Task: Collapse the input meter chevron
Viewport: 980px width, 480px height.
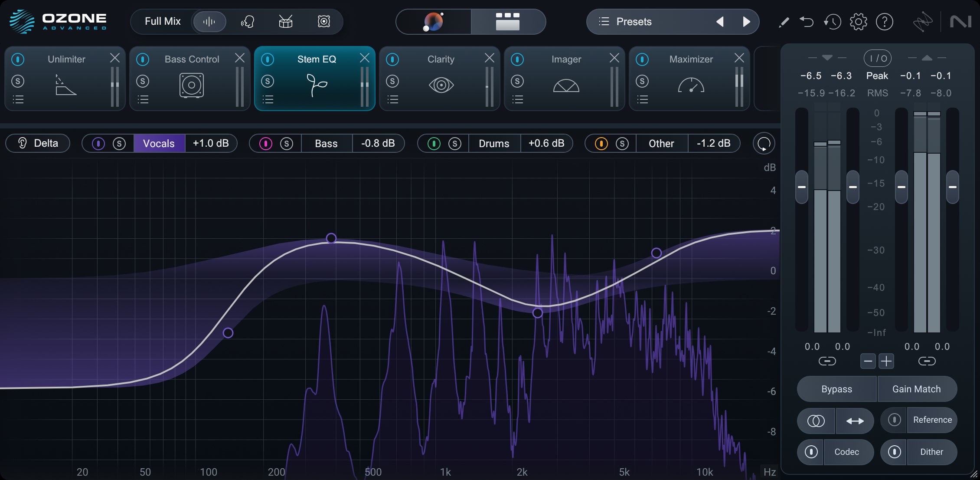Action: [827, 57]
